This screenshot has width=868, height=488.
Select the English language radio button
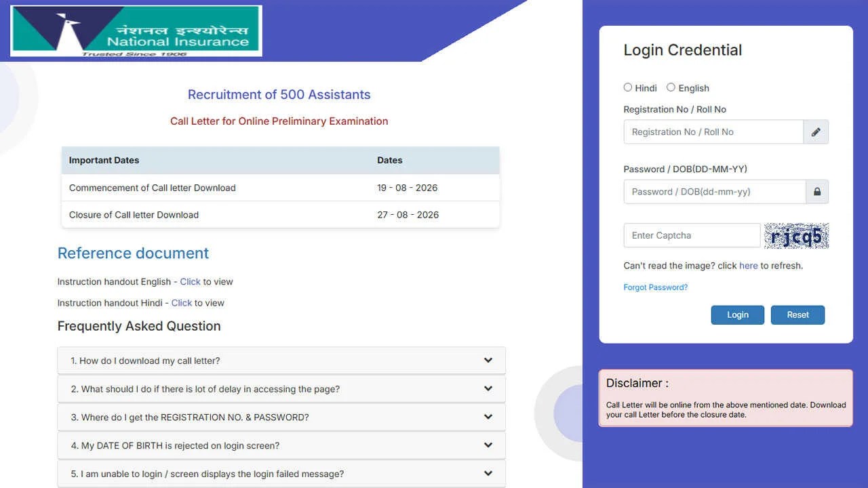tap(671, 87)
